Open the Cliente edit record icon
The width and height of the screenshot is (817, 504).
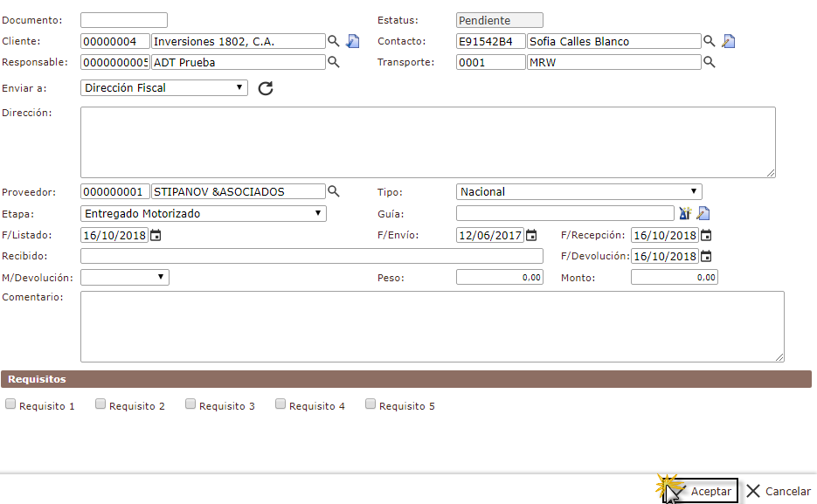pos(352,41)
